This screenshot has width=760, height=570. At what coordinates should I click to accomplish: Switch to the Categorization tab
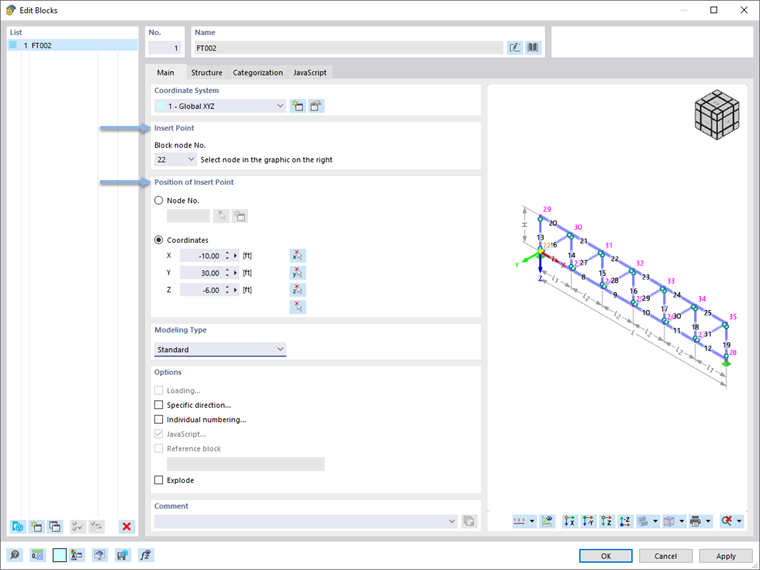(x=258, y=72)
